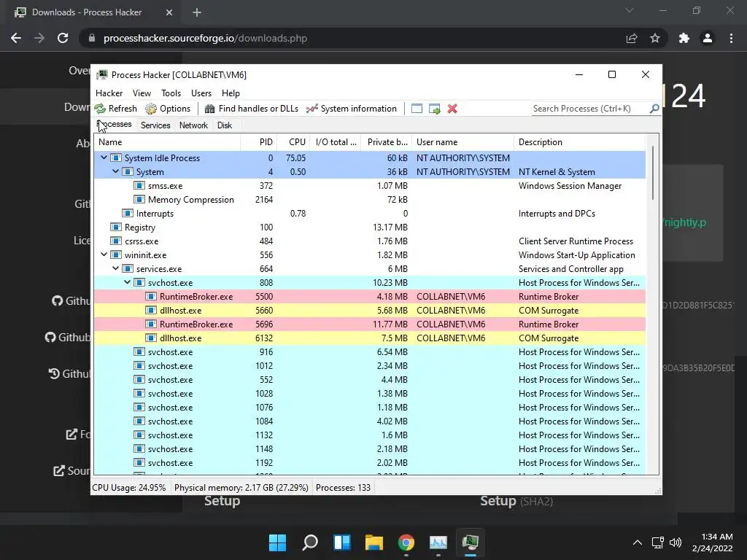Click the Process Hacker title bar icon
747x560 pixels.
pos(102,75)
